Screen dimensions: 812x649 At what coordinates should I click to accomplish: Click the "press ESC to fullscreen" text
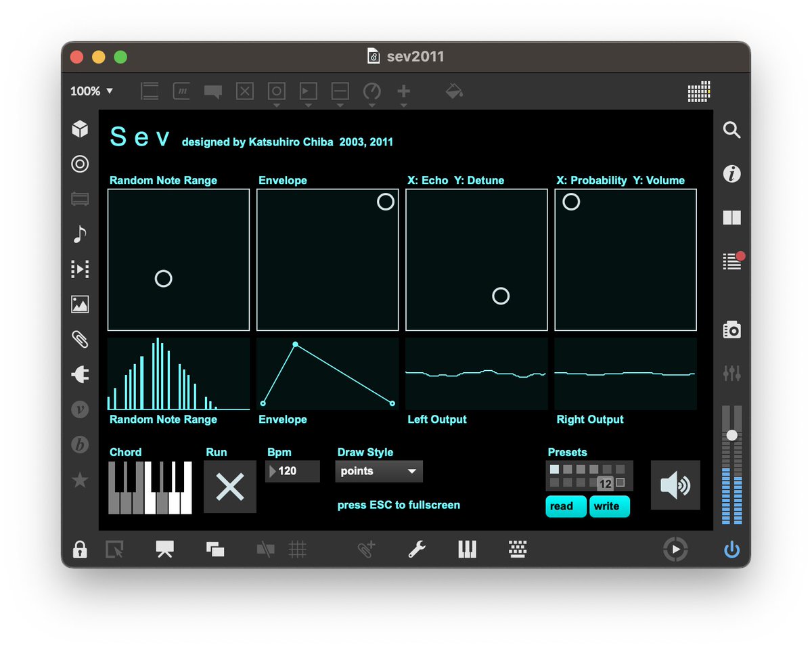click(399, 505)
